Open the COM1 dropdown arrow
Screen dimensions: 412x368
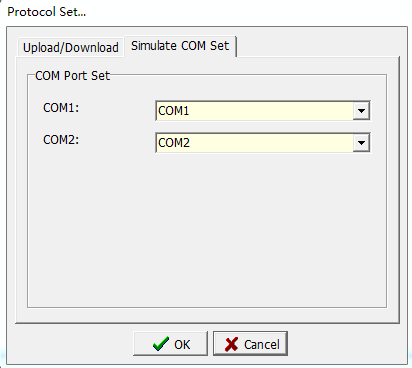pyautogui.click(x=361, y=111)
